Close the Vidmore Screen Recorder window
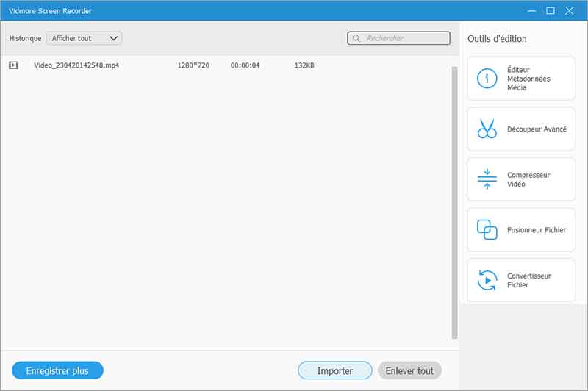Screen dimensions: 588x391 (x=569, y=11)
